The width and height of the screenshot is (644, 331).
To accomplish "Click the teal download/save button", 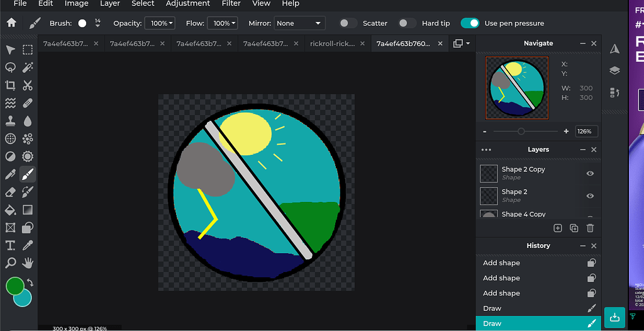I will coord(614,317).
